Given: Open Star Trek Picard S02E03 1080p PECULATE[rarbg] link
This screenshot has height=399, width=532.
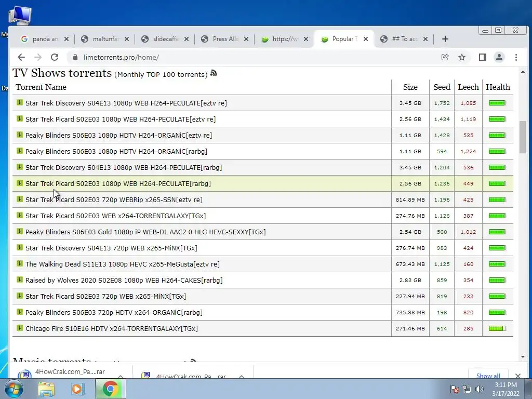Looking at the screenshot, I should (x=118, y=183).
